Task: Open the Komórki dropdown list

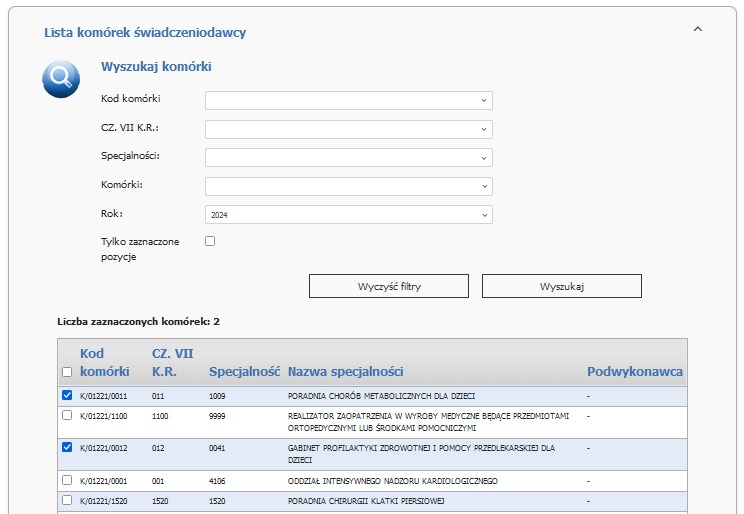Action: point(348,186)
